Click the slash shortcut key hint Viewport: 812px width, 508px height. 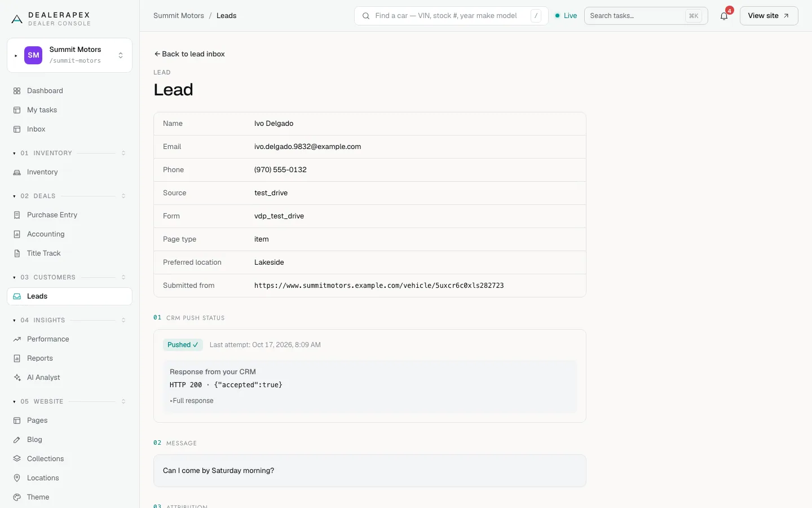click(536, 16)
